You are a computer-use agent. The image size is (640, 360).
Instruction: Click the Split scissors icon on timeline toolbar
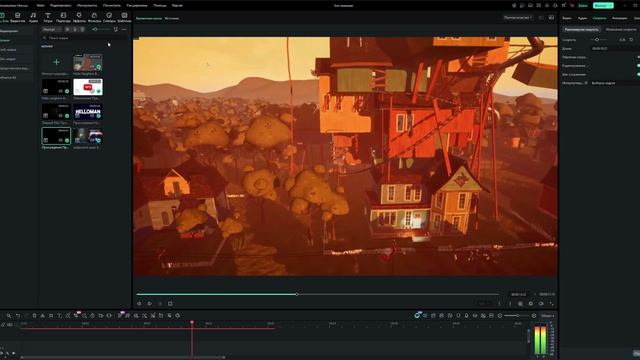[x=42, y=316]
